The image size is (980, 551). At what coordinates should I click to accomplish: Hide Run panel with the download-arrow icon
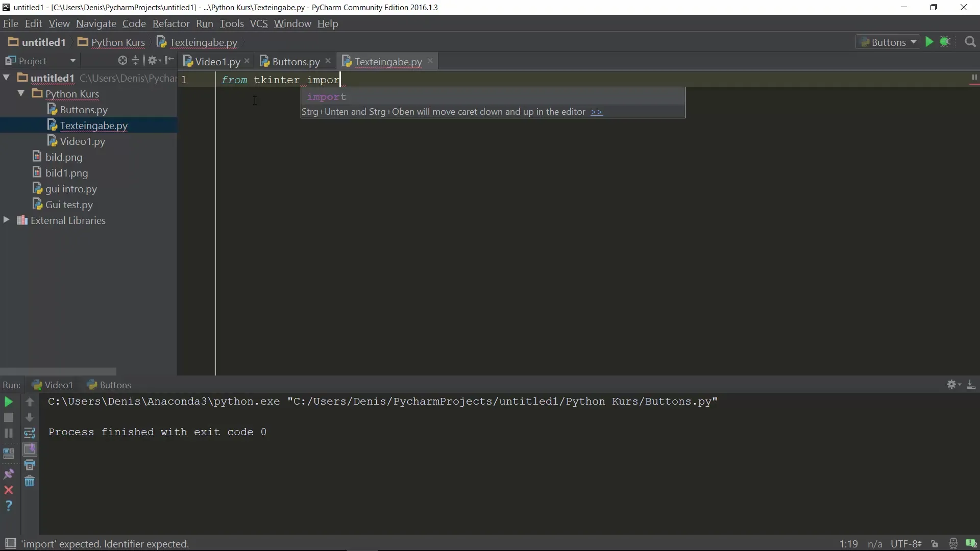point(971,385)
